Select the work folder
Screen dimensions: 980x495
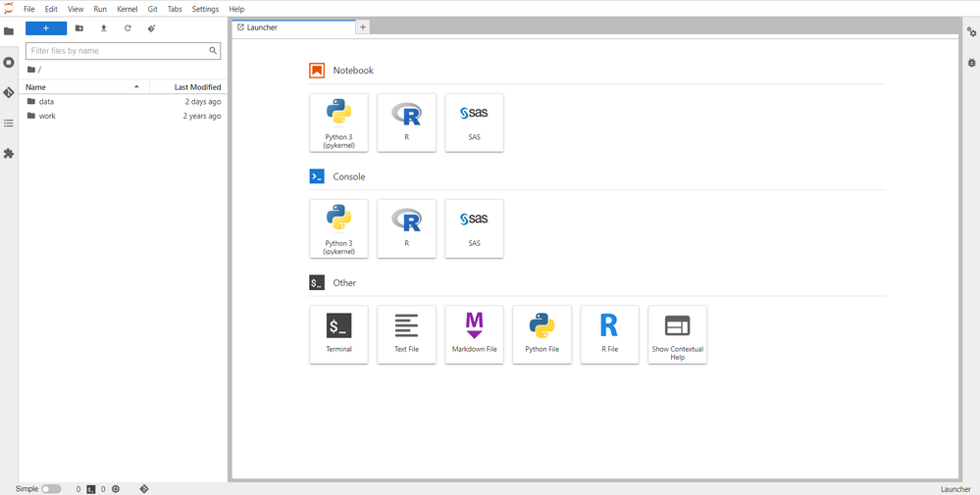124,116
